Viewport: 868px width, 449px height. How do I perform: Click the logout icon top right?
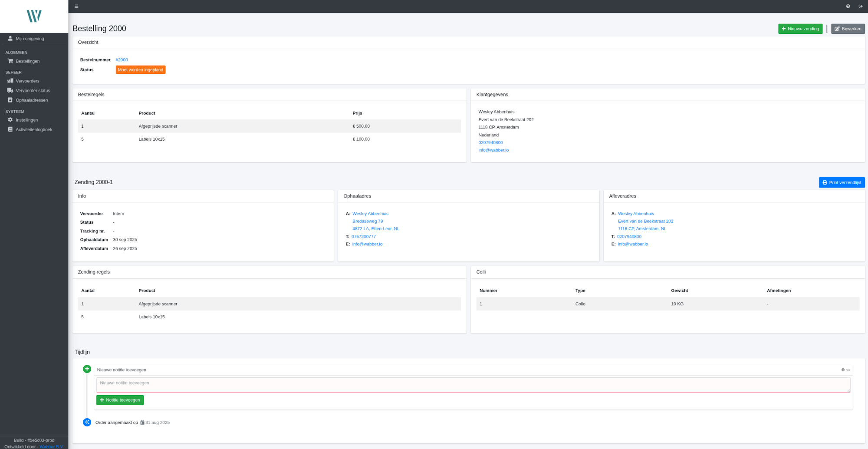861,6
